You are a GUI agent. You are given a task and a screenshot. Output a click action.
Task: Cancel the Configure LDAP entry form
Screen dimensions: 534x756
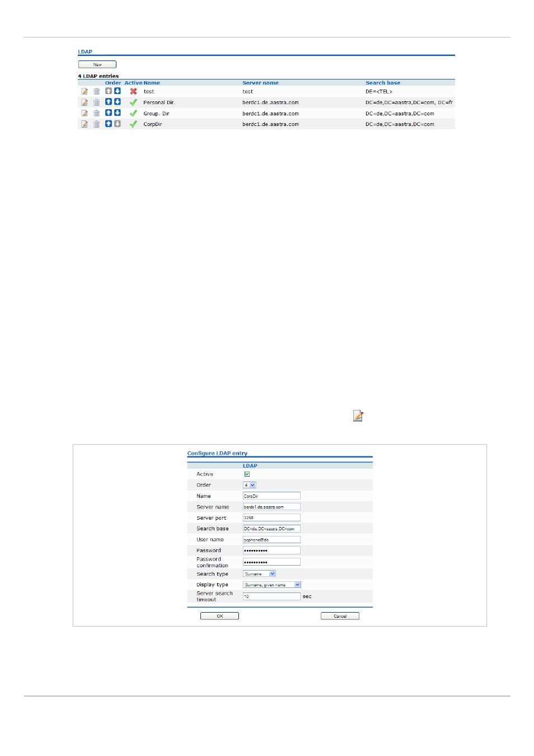point(340,616)
